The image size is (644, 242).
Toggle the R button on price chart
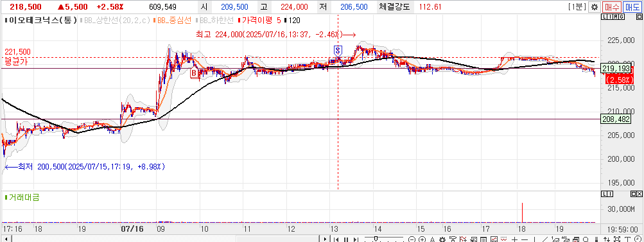coord(616,17)
